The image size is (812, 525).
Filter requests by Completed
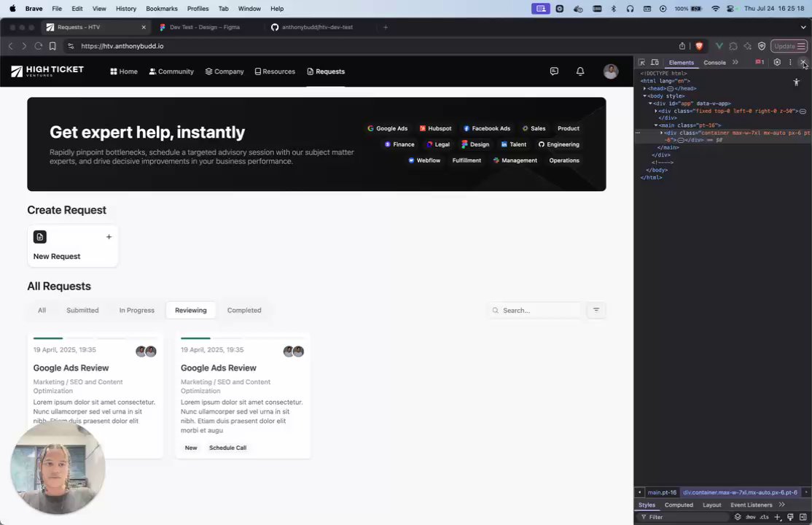244,311
